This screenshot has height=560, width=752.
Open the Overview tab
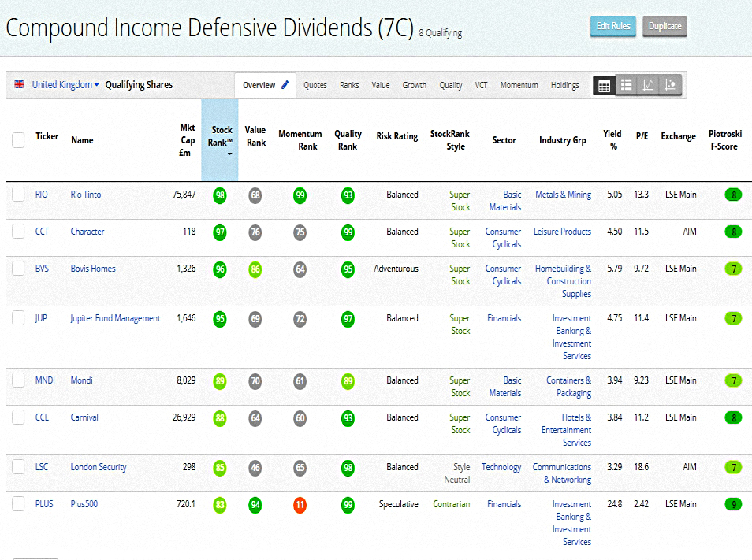pyautogui.click(x=265, y=85)
